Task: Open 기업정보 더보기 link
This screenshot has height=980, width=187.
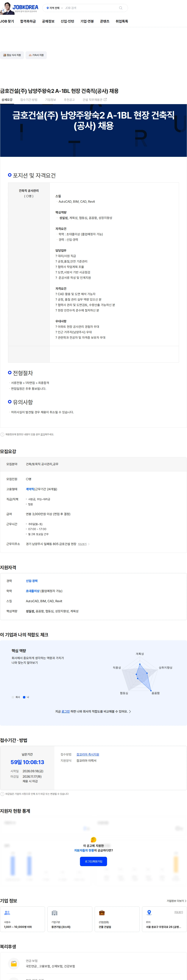Action: [176, 901]
